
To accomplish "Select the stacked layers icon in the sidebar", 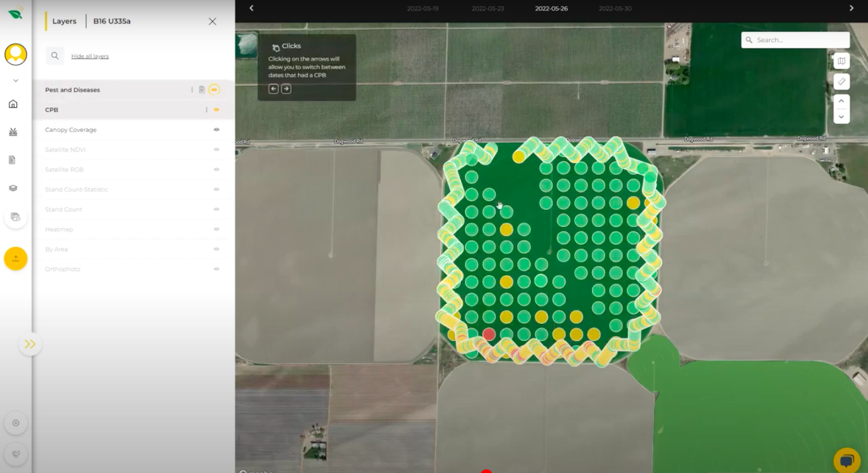I will (13, 188).
